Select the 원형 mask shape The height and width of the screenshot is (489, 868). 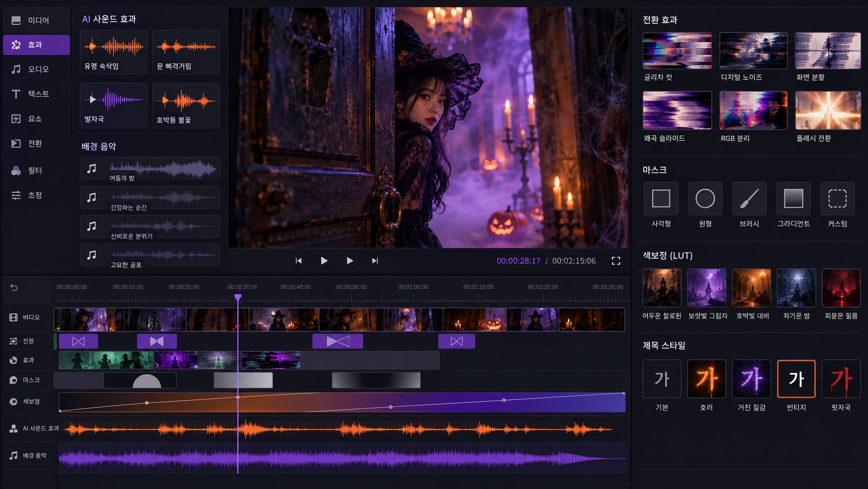tap(705, 199)
